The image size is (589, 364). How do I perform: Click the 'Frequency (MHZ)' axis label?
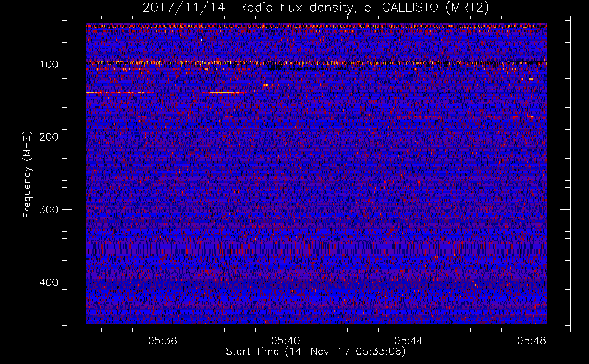[27, 175]
